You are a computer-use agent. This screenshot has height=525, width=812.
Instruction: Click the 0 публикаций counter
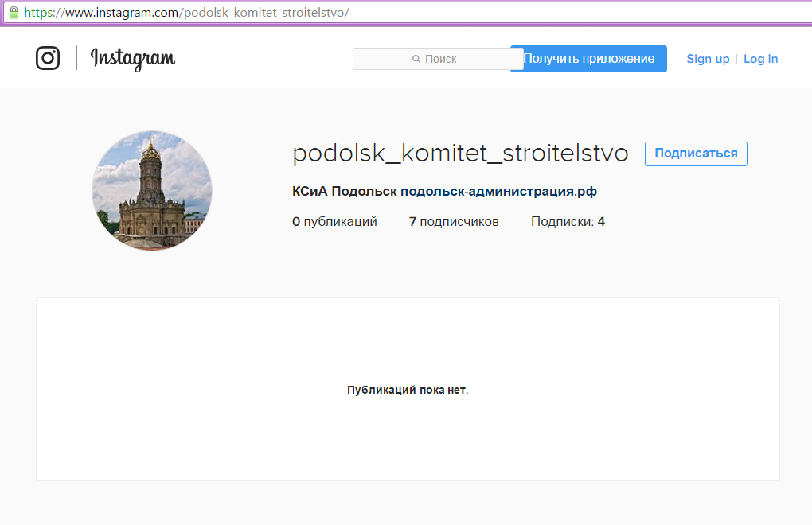tap(334, 221)
